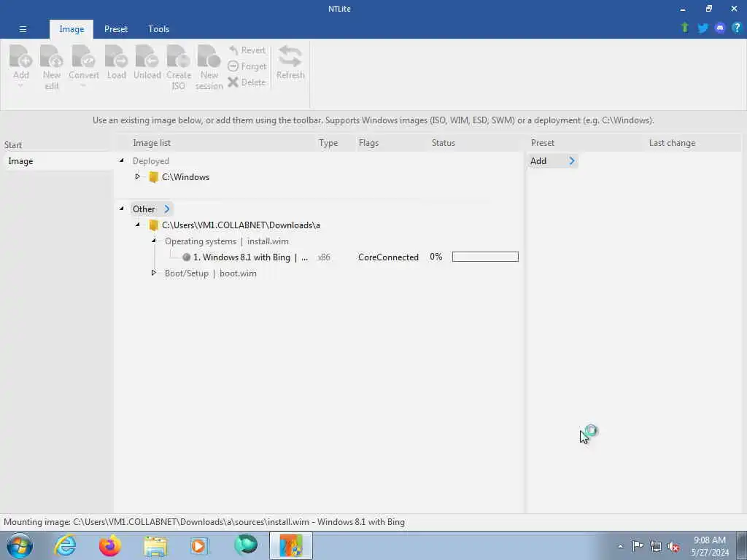
Task: Click the Add image toolbar icon
Action: (21, 56)
